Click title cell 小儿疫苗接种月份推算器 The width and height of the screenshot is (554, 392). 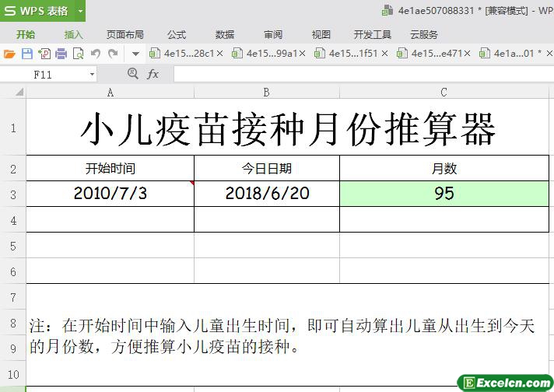tap(288, 127)
